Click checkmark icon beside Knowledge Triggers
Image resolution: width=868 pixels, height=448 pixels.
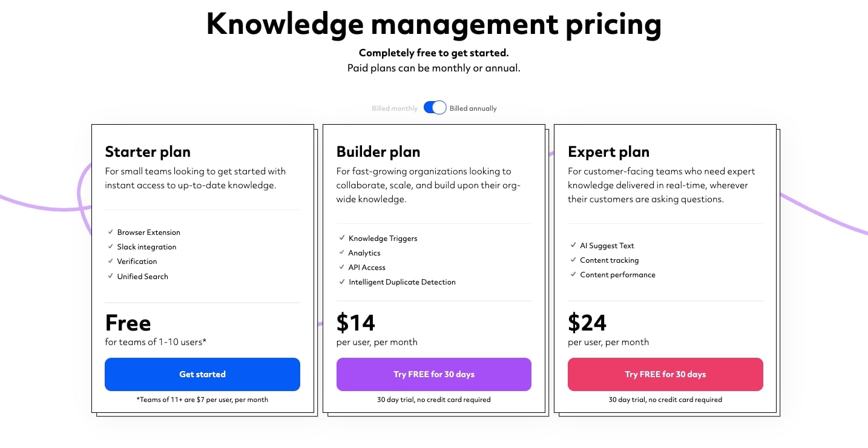pyautogui.click(x=342, y=238)
